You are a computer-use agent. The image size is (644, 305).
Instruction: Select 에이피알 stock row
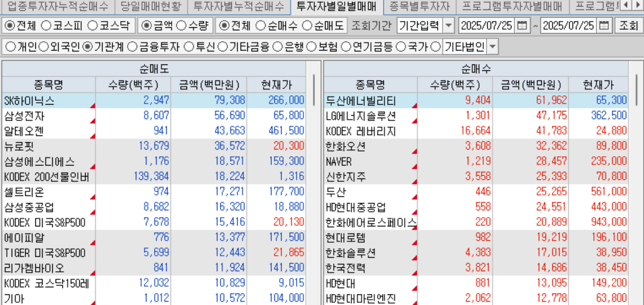pos(154,238)
